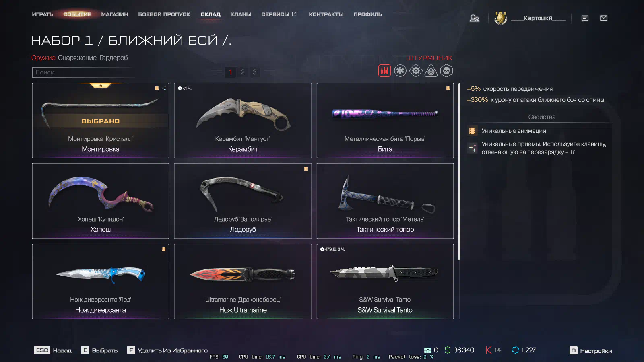Open the Гардероб category tab

[x=114, y=58]
